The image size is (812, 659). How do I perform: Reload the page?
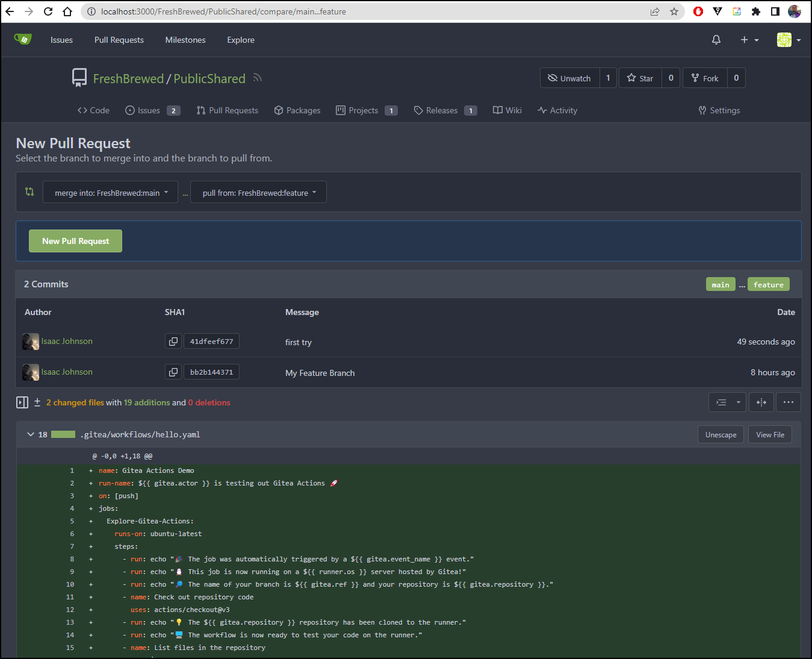48,11
